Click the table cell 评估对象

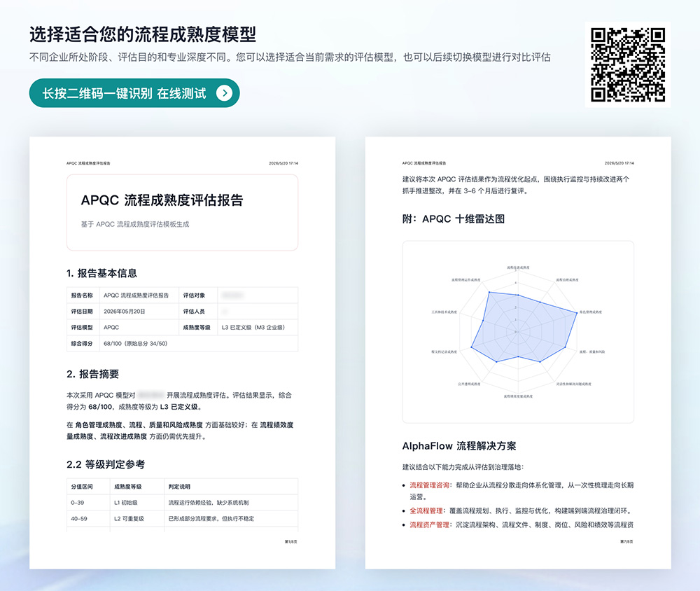coord(198,295)
